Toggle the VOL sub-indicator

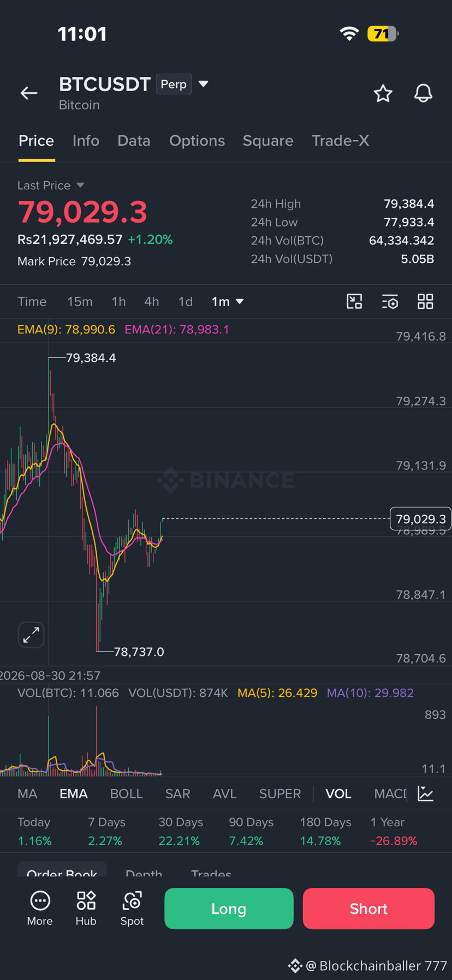point(338,793)
